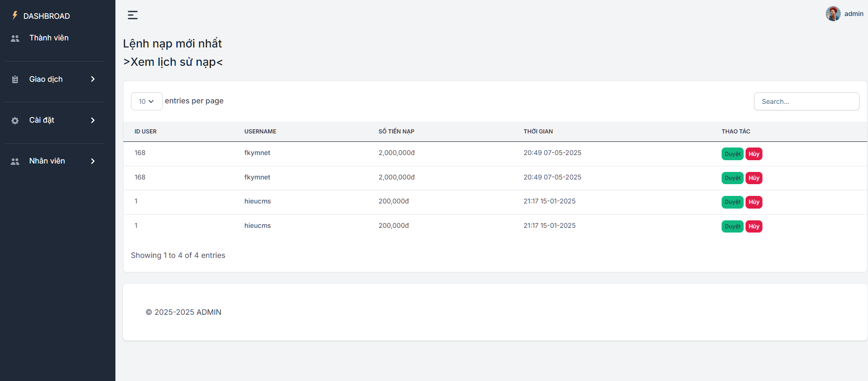This screenshot has width=868, height=381.
Task: Open the Thành viên menu item
Action: pyautogui.click(x=49, y=38)
